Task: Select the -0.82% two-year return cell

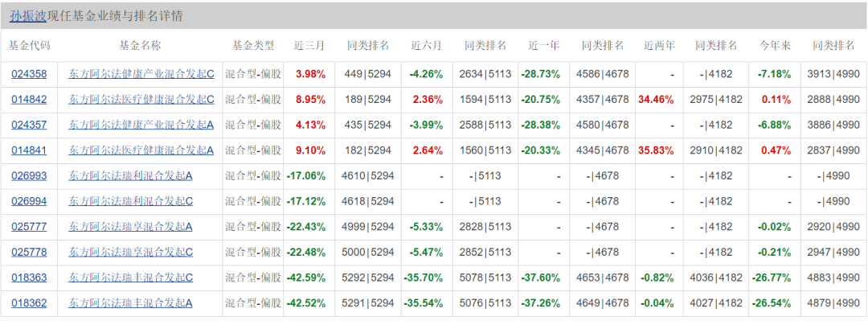Action: pyautogui.click(x=659, y=278)
